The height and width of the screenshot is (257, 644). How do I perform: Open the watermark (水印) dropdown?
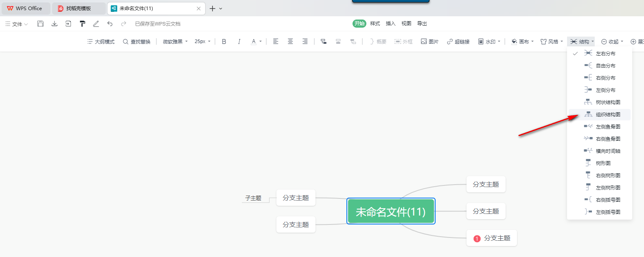coord(489,41)
